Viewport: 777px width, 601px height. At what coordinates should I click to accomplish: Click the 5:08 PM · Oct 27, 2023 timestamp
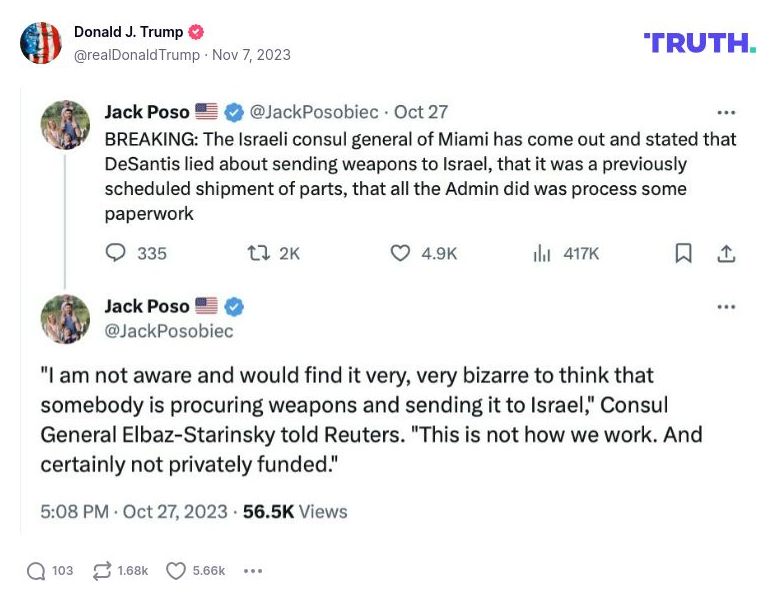tap(134, 511)
